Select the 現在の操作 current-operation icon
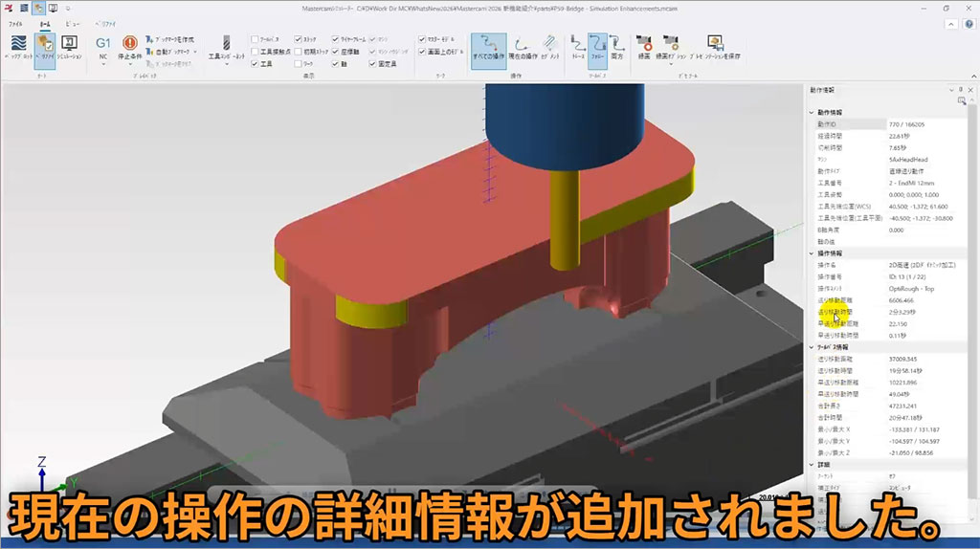980x549 pixels. 522,47
